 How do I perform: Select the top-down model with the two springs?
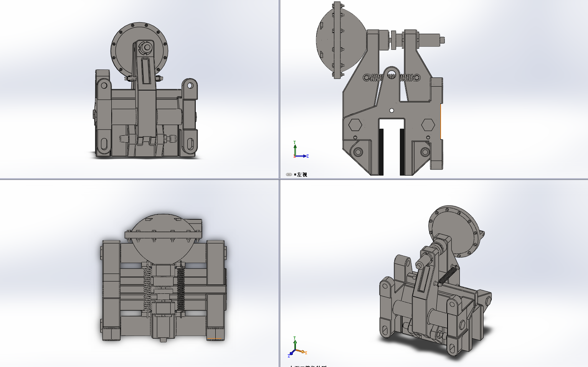(x=164, y=278)
